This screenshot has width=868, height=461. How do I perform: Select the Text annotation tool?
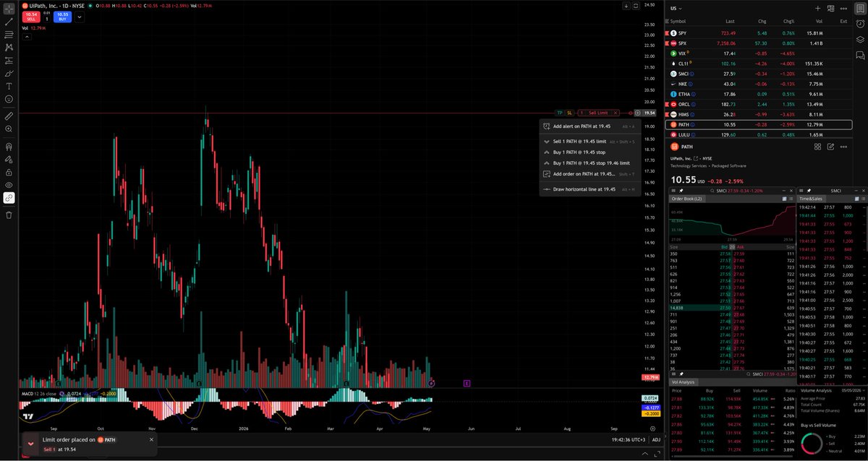click(x=9, y=85)
